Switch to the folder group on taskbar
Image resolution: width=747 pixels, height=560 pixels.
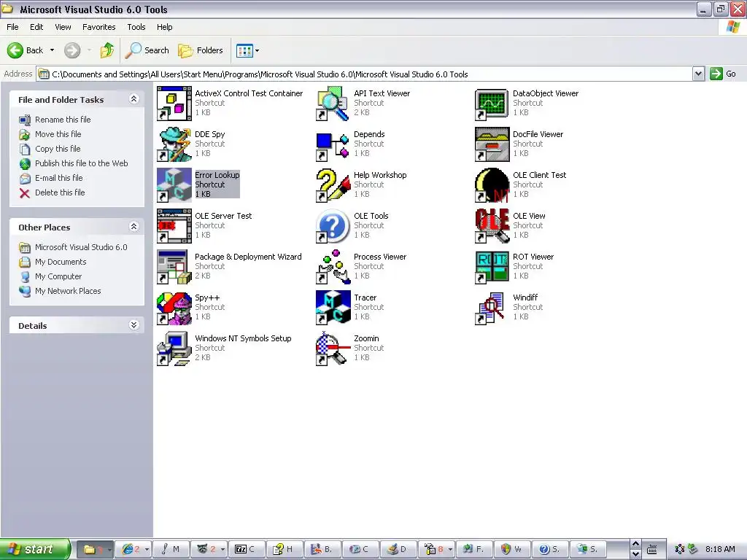[x=95, y=550]
